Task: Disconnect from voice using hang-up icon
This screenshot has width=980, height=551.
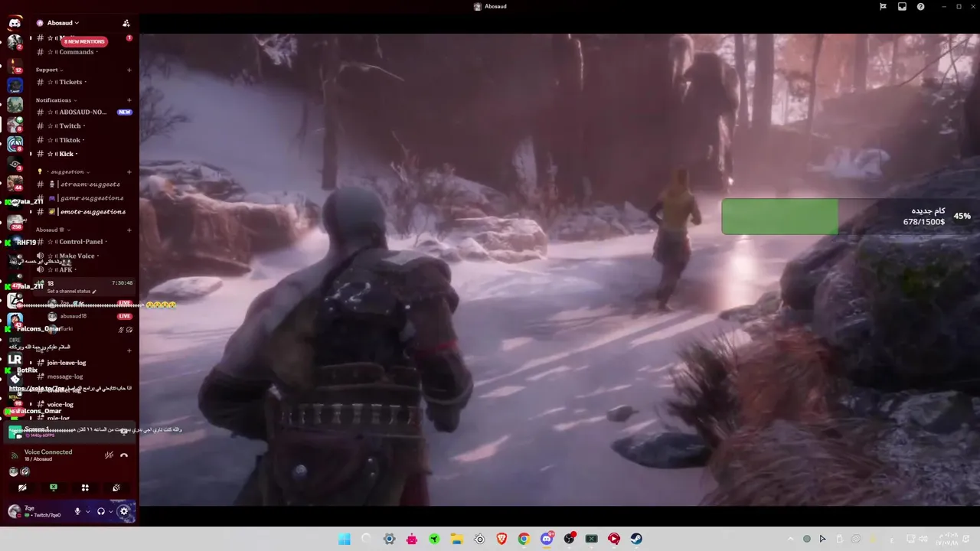Action: pos(124,455)
